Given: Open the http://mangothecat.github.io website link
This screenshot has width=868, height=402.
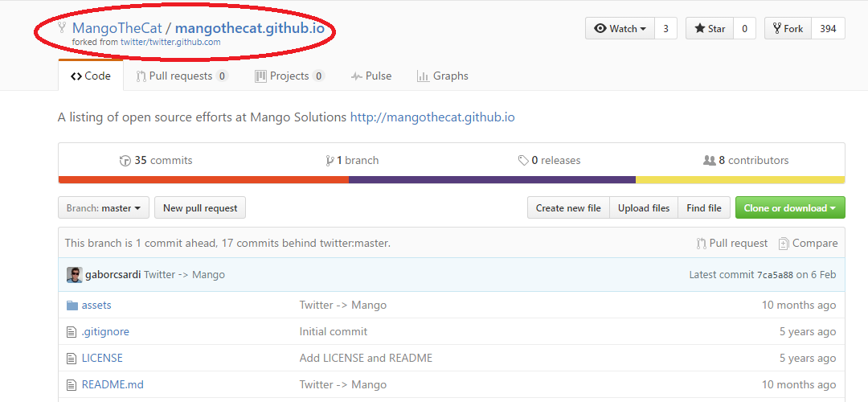Looking at the screenshot, I should 432,117.
